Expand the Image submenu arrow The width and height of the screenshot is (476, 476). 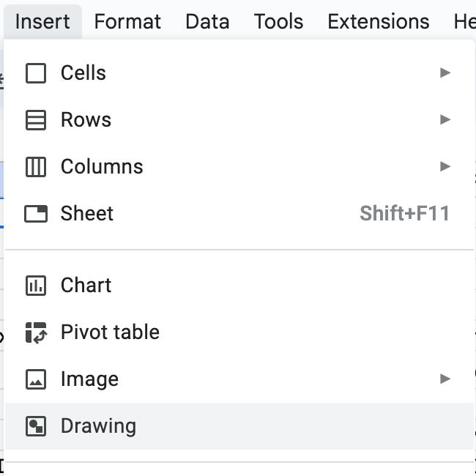click(445, 379)
